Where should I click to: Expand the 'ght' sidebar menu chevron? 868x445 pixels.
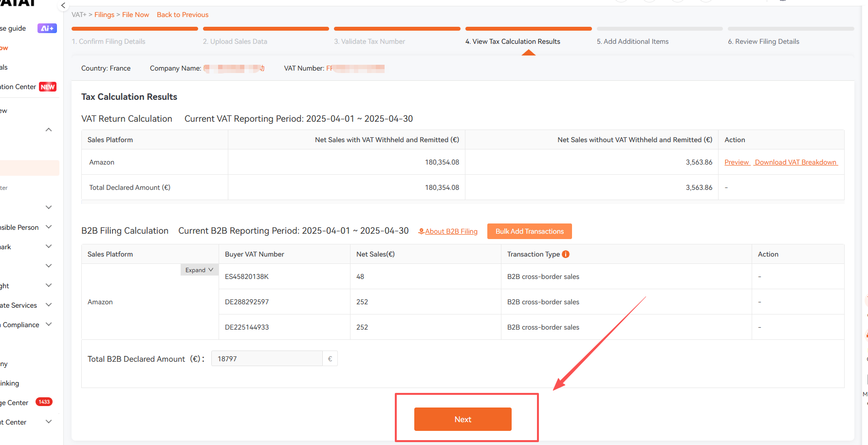tap(49, 285)
